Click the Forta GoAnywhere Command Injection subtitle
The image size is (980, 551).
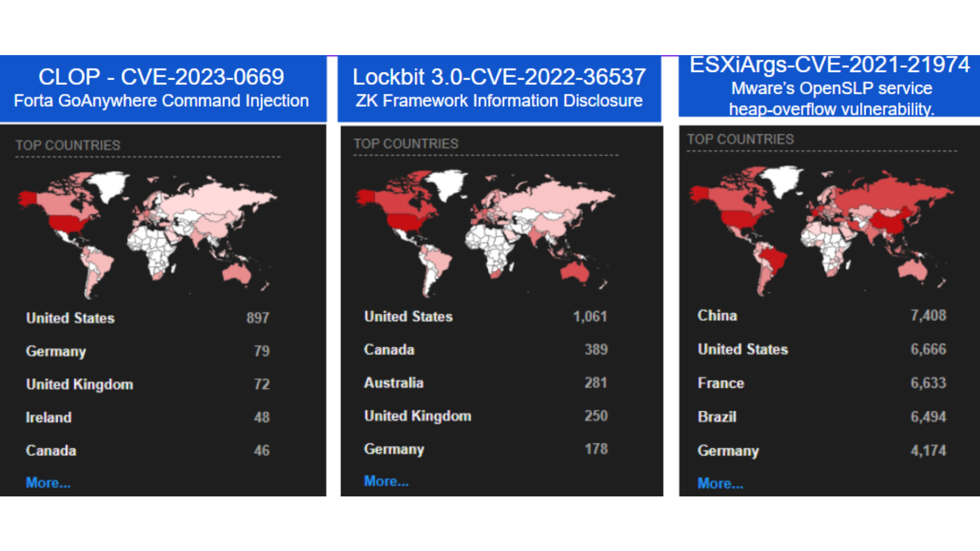click(161, 101)
